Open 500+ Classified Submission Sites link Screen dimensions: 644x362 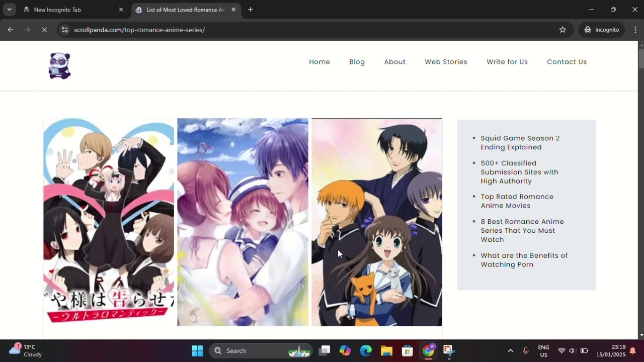519,172
